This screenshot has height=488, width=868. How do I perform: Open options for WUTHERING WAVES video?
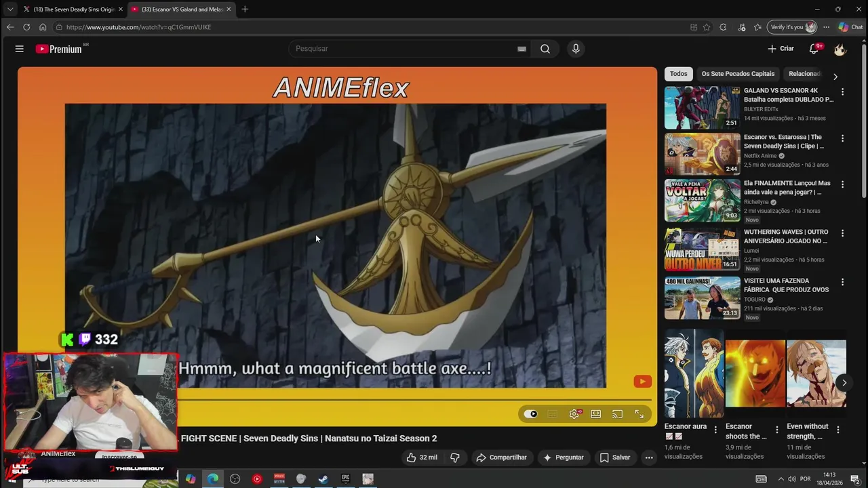843,233
